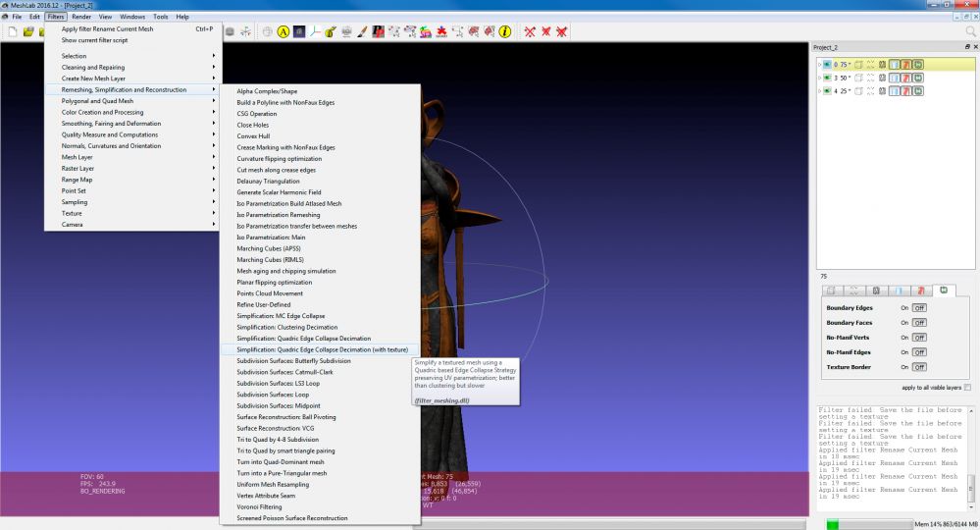Image resolution: width=980 pixels, height=530 pixels.
Task: Click the green progress bar indicator
Action: 833,524
